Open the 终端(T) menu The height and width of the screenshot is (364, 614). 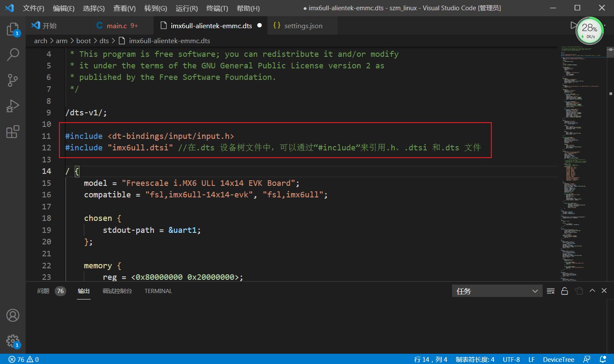217,8
